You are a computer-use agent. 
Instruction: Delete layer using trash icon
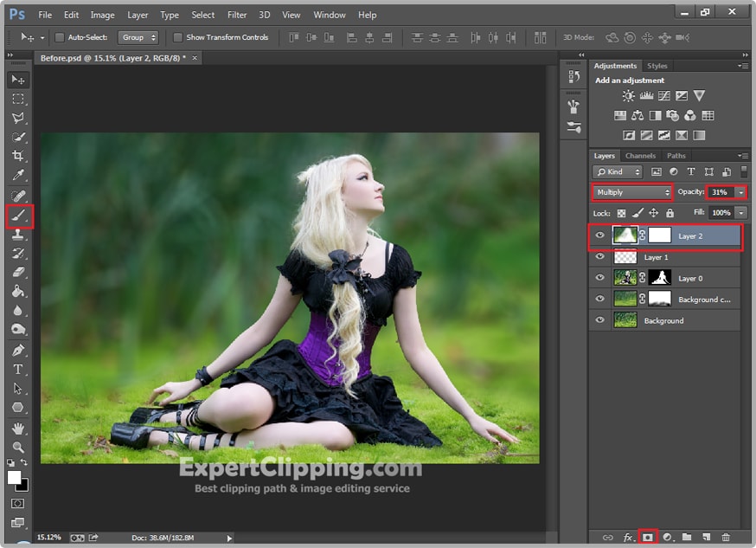point(726,538)
